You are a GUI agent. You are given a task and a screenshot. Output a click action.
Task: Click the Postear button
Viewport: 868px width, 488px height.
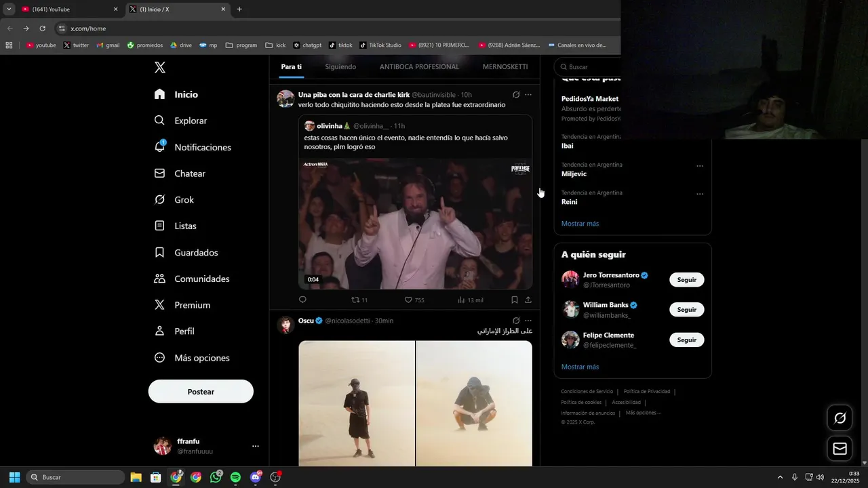pyautogui.click(x=201, y=392)
